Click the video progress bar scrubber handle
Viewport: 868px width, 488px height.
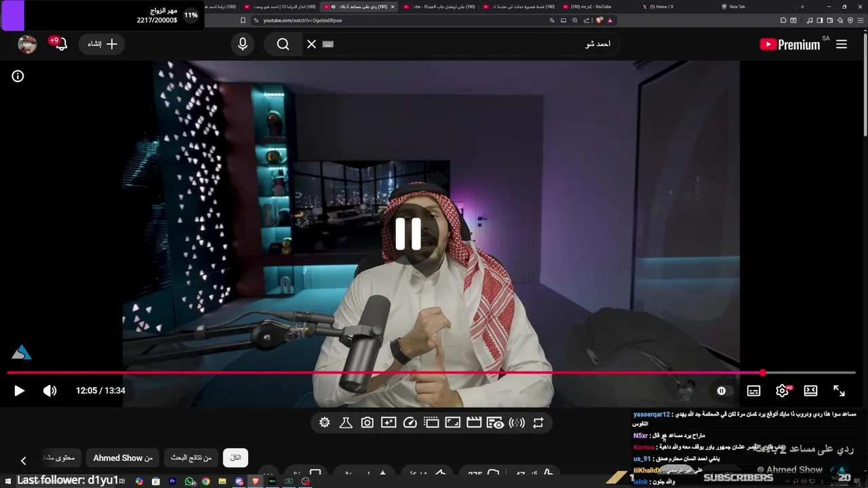coord(763,373)
